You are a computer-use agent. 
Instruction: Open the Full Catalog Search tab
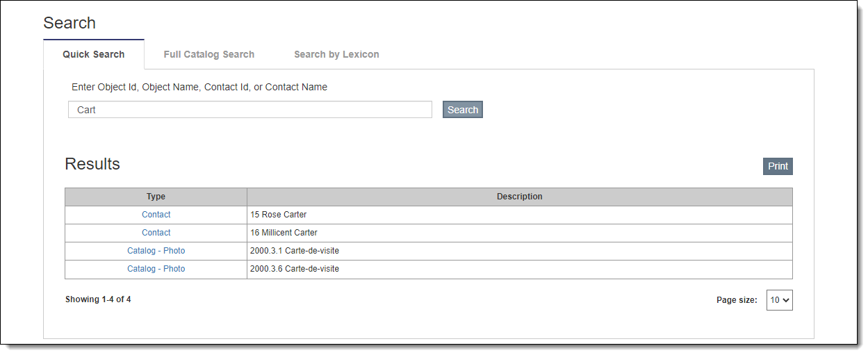tap(208, 54)
